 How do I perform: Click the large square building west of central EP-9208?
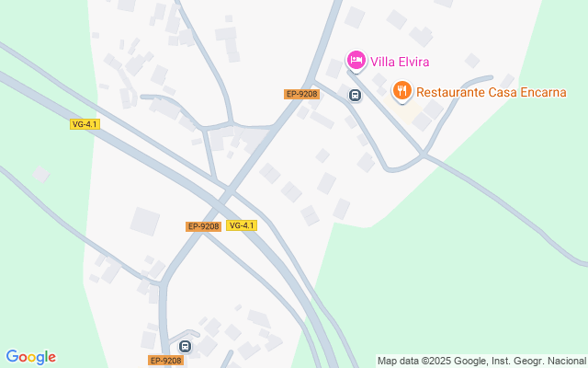pos(145,222)
